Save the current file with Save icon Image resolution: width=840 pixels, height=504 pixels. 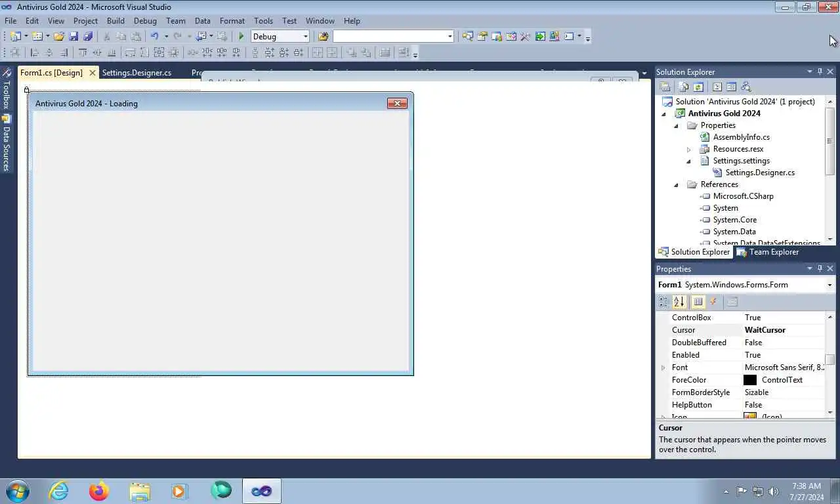click(x=73, y=37)
